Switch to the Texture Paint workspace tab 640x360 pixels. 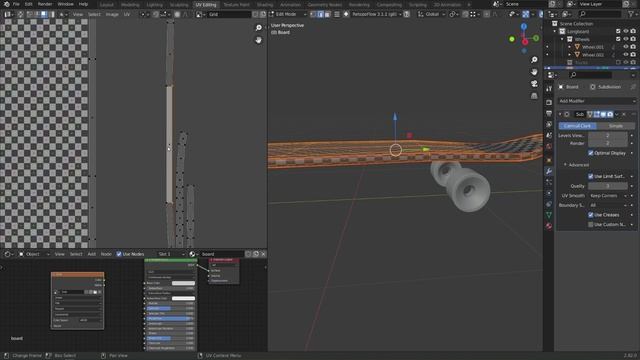point(236,4)
